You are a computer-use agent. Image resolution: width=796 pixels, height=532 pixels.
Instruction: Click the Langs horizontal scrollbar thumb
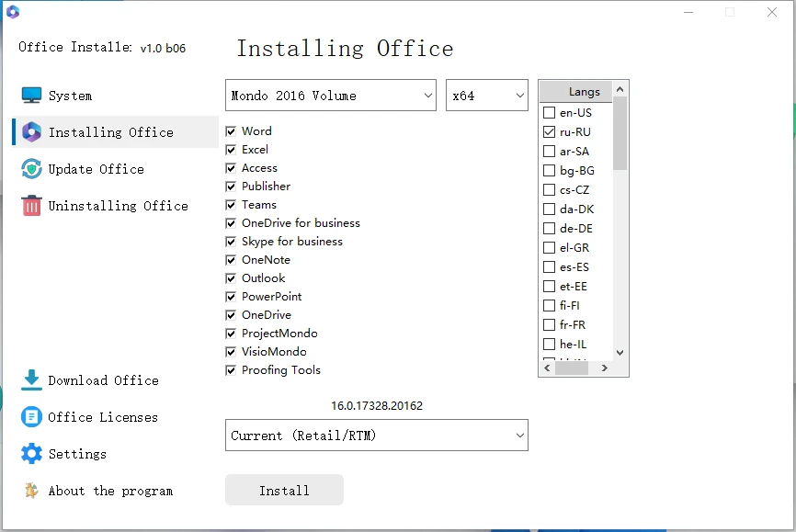[x=572, y=368]
